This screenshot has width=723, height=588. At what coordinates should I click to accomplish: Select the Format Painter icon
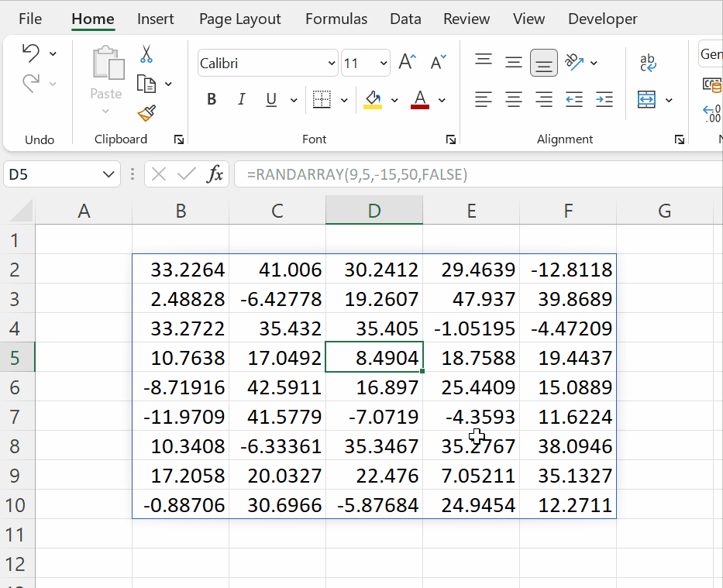pyautogui.click(x=146, y=113)
